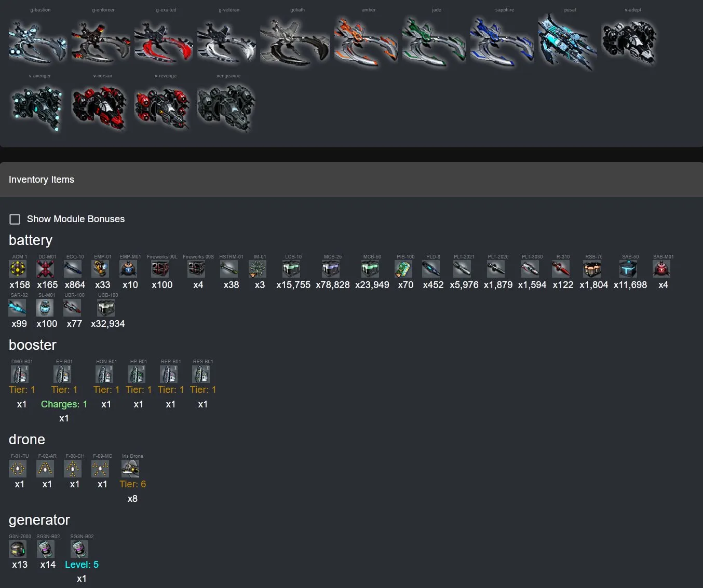Viewport: 703px width, 588px height.
Task: Enable the Show Module Bonuses checkbox
Action: [15, 219]
